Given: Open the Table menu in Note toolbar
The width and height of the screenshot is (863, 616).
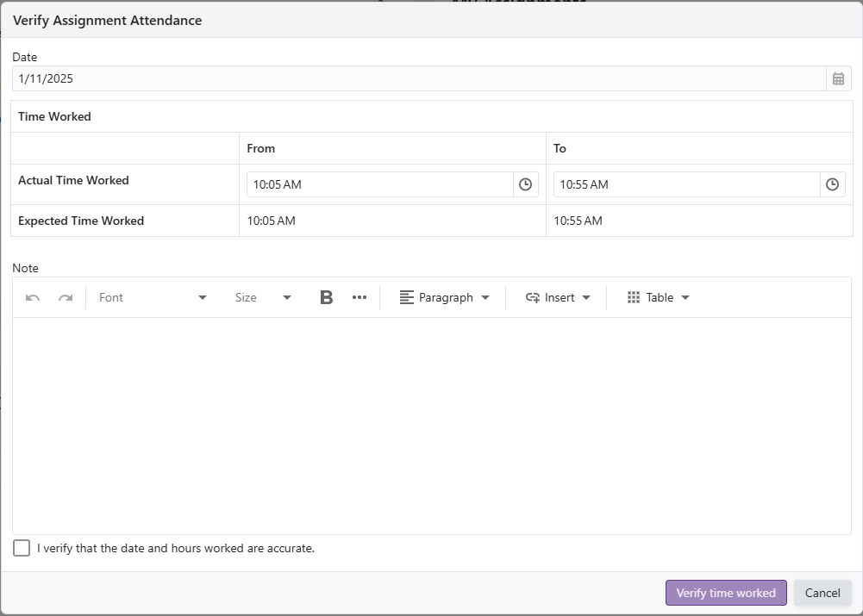Looking at the screenshot, I should tap(658, 297).
